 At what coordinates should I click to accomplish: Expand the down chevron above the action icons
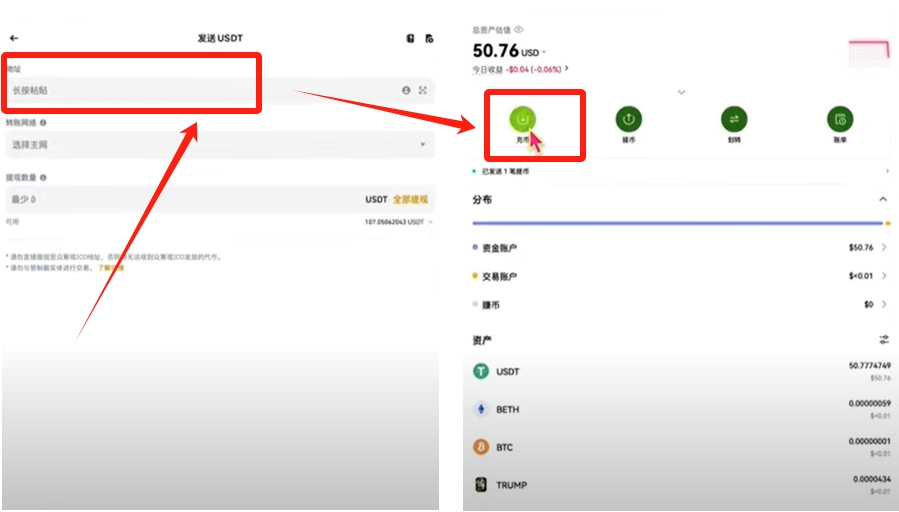(x=681, y=92)
